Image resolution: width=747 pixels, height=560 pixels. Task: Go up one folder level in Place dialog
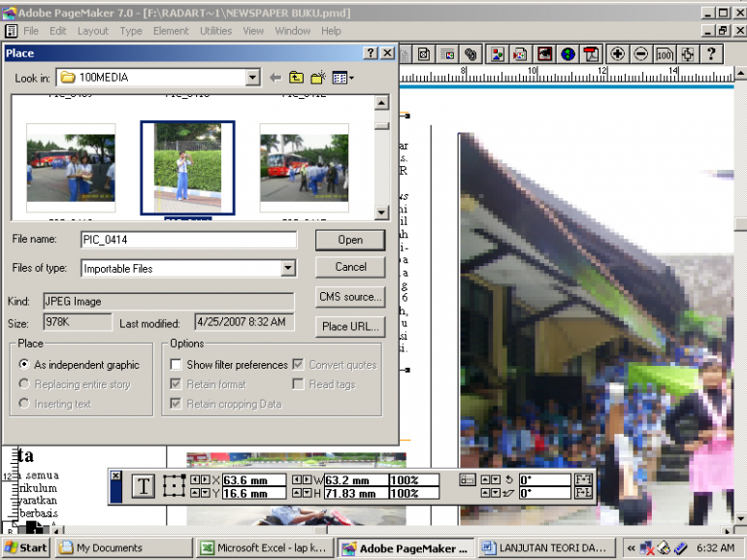pyautogui.click(x=296, y=78)
